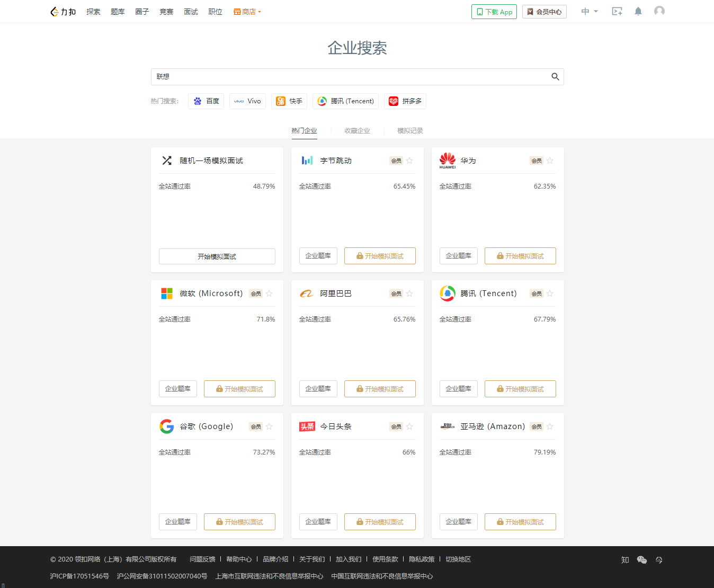Image resolution: width=714 pixels, height=588 pixels.
Task: Click the Alibaba 阿里巴巴 logo
Action: point(307,293)
